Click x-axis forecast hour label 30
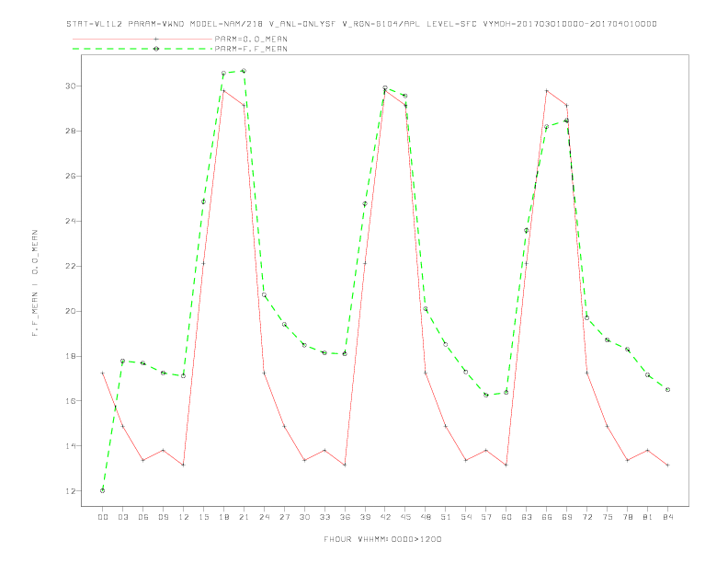Viewport: 728px width, 563px height. 304,517
